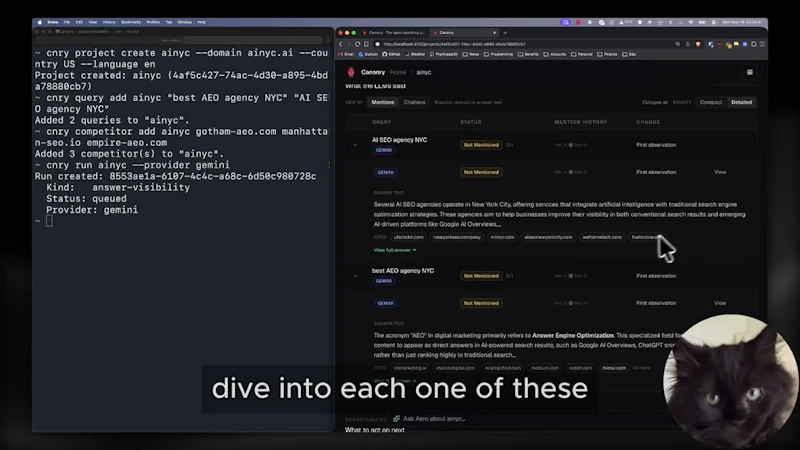This screenshot has width=800, height=450.
Task: Click the Home breadcrumb
Action: (x=398, y=72)
